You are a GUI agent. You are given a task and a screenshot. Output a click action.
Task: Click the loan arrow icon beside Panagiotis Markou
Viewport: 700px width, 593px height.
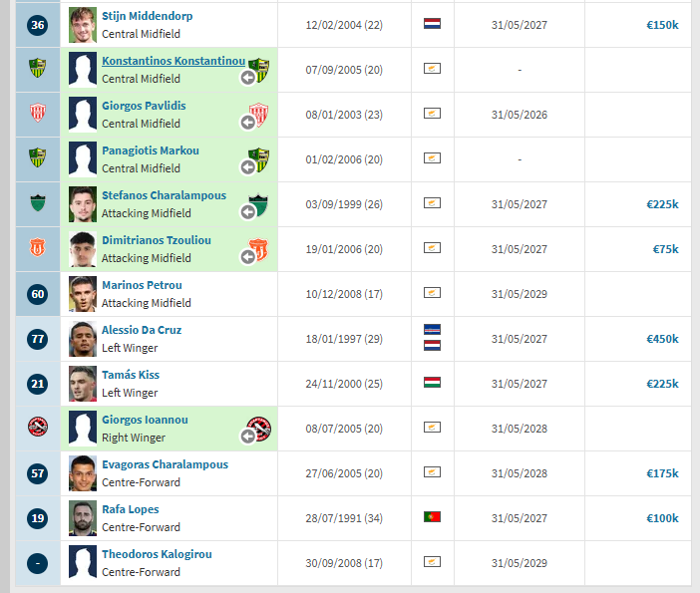click(247, 167)
